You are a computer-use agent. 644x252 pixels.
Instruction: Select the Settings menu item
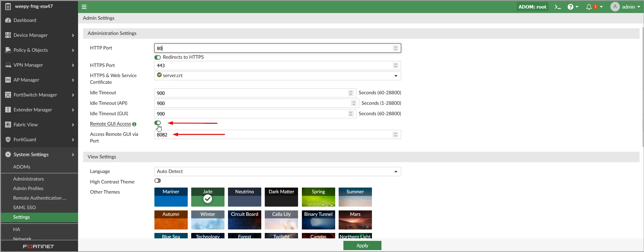[39, 217]
